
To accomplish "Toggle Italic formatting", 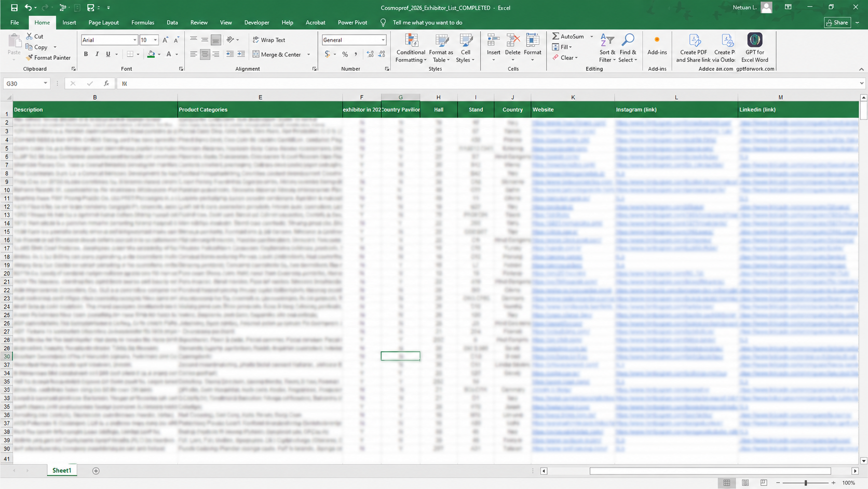I will pos(97,54).
